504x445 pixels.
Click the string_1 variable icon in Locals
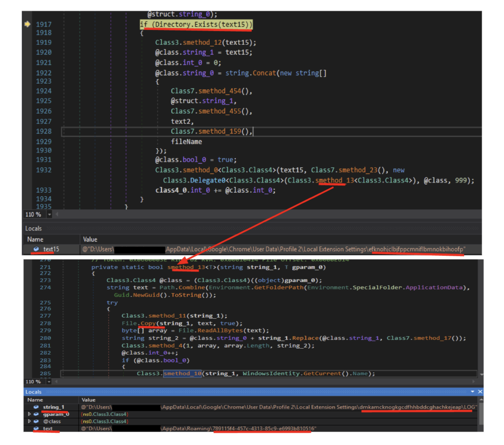[36, 407]
